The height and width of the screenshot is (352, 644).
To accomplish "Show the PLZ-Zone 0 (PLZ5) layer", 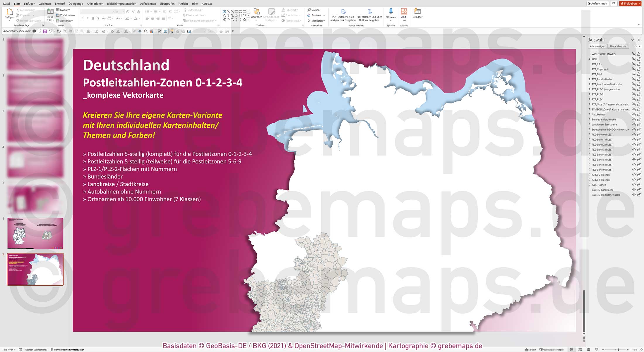I will pyautogui.click(x=633, y=134).
